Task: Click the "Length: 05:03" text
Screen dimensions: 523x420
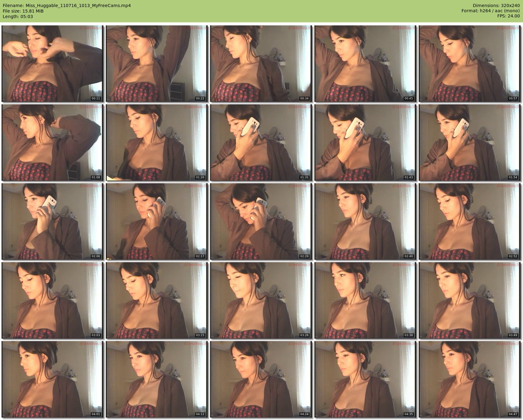Action: [x=18, y=17]
